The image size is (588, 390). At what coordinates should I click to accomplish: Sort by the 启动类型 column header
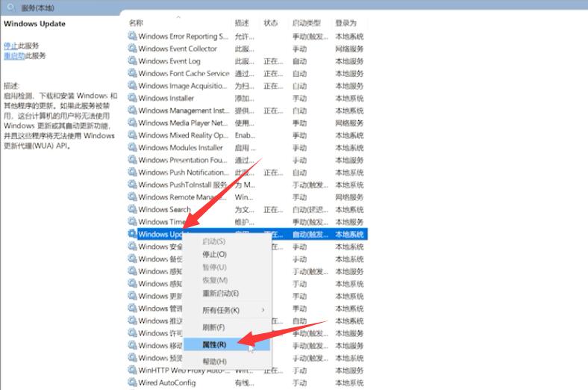tap(307, 23)
